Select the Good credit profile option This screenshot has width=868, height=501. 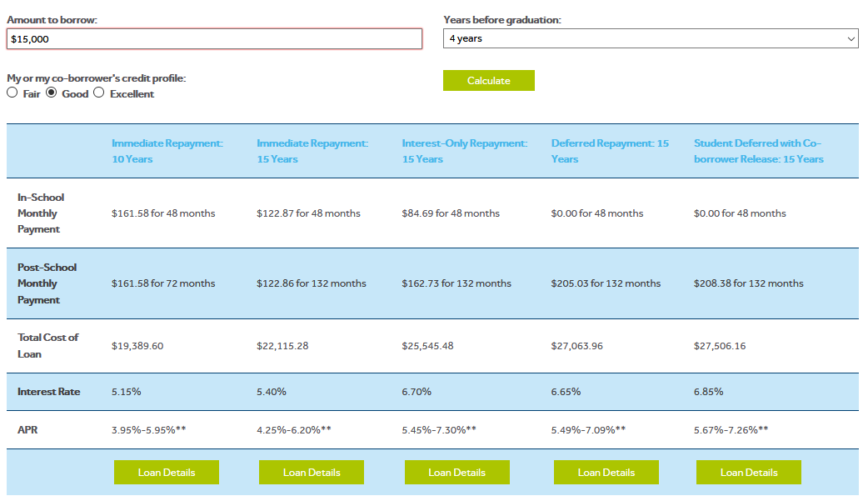tap(52, 93)
